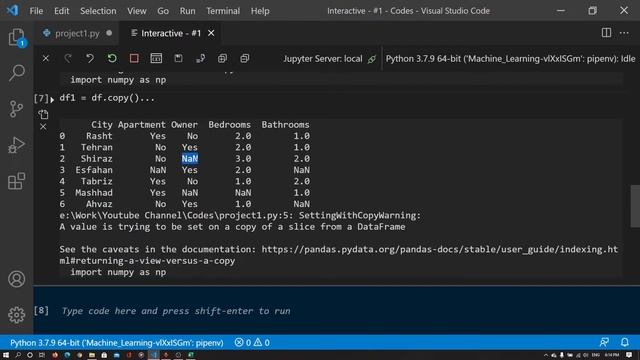Open notifications bell in status bar
640x360 pixels.
624,342
